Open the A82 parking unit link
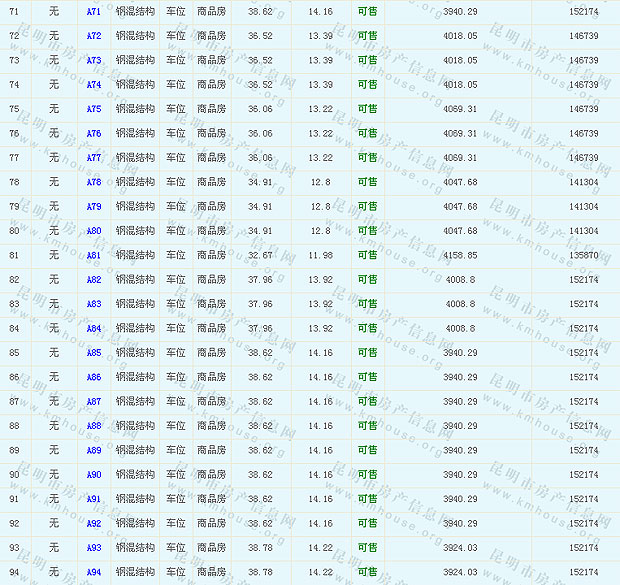Screen dimensions: 620x585 click(93, 280)
